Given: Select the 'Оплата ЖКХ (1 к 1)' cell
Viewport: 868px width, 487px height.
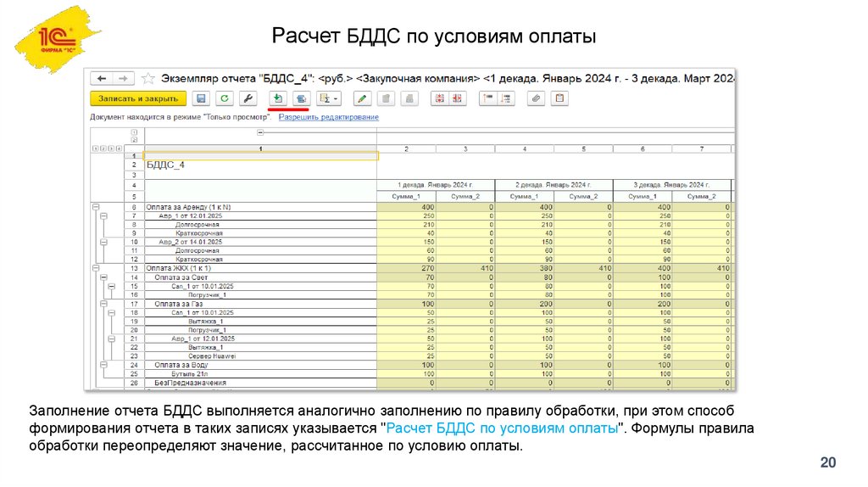Looking at the screenshot, I should (261, 268).
